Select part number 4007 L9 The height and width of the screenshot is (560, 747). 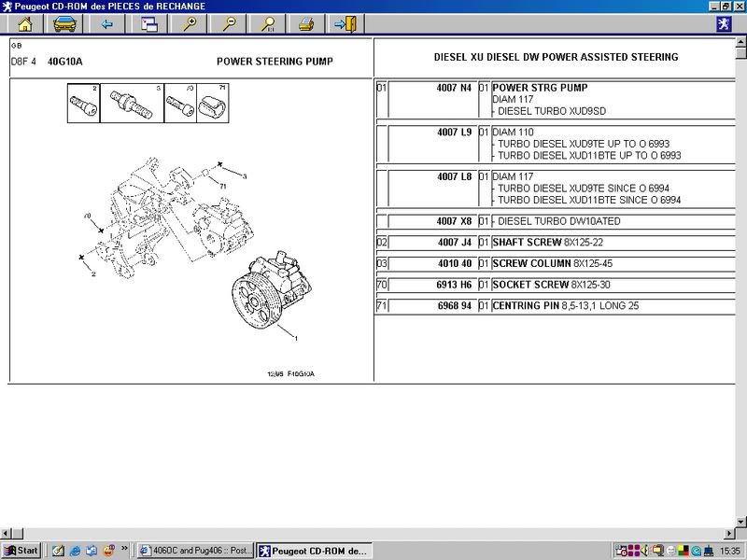(454, 132)
